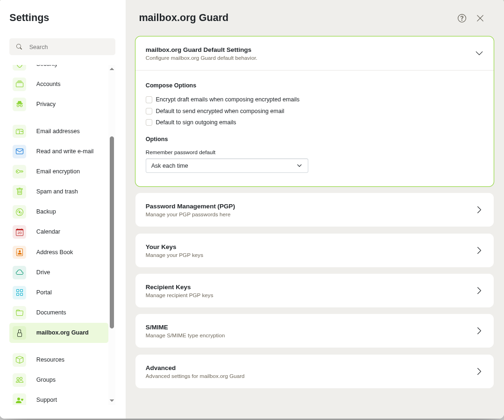
Task: Collapse the Guard Default Settings section
Action: (479, 53)
